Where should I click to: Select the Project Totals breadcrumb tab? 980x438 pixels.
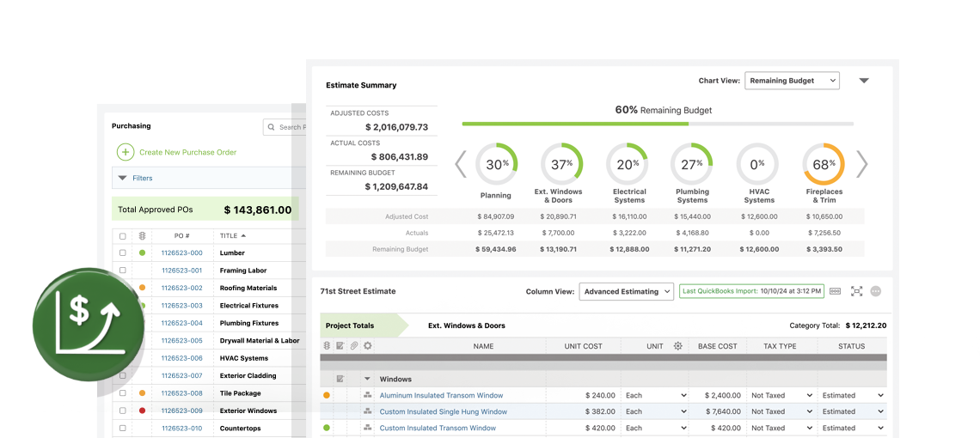tap(350, 325)
